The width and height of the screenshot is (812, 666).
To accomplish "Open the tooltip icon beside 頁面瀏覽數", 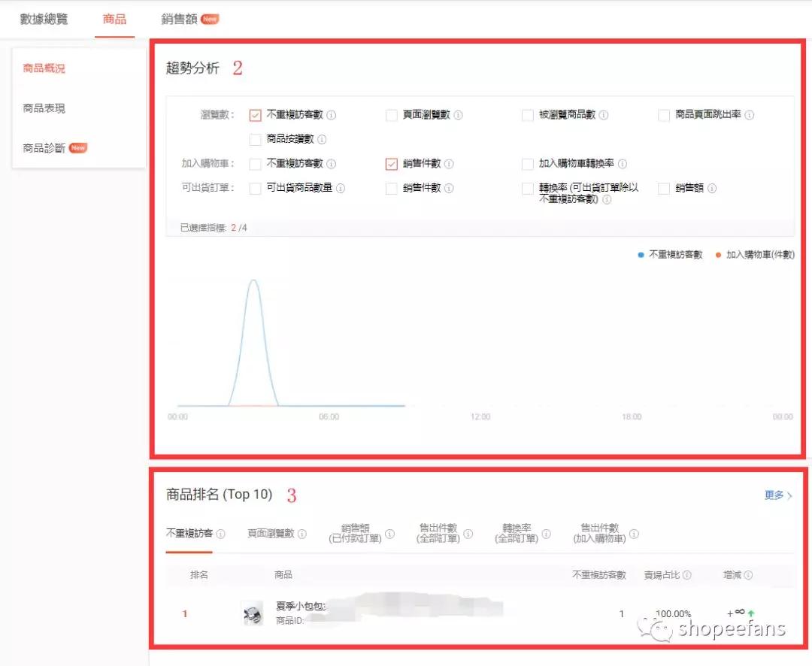I will [x=460, y=114].
